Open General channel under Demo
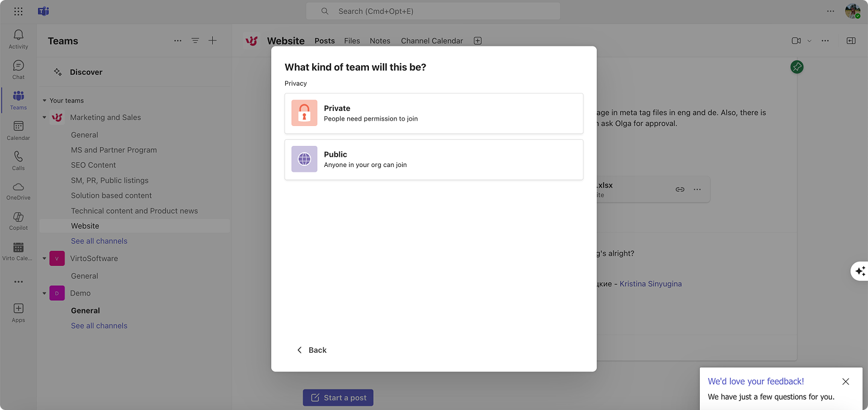 click(x=86, y=311)
